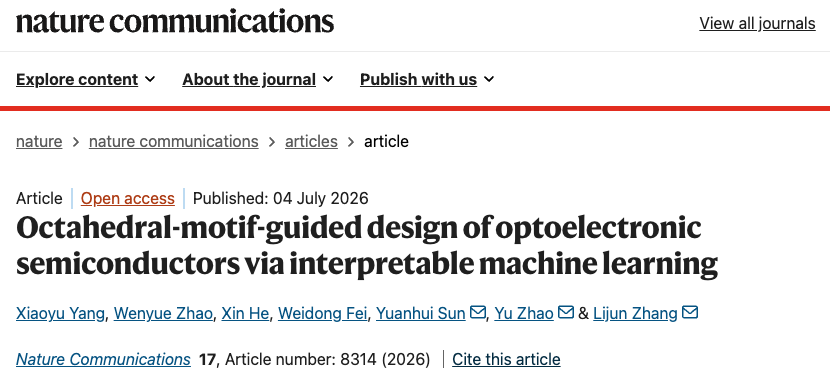Select Lijun Zhang author link
Image resolution: width=830 pixels, height=377 pixels.
pos(635,313)
